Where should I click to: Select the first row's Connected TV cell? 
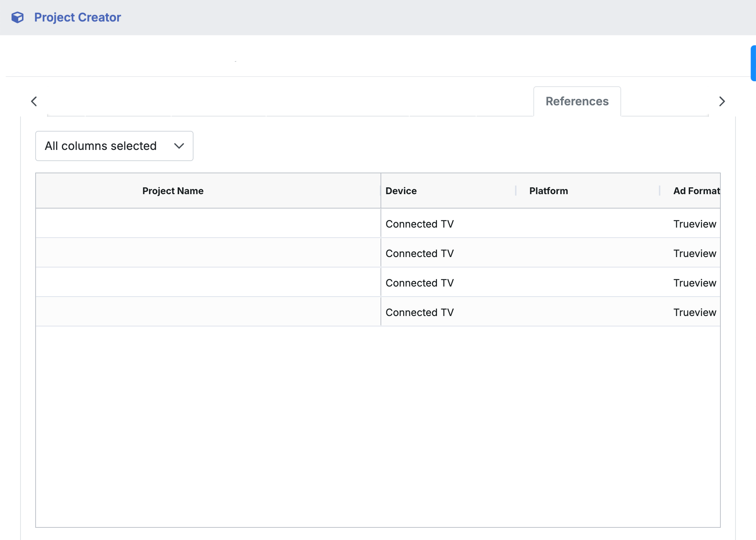click(x=419, y=224)
